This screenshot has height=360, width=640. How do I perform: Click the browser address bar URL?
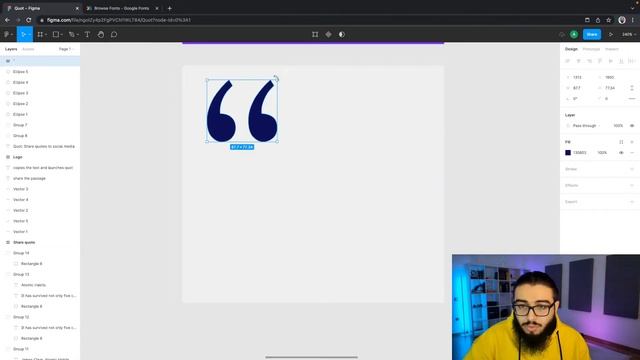click(119, 20)
